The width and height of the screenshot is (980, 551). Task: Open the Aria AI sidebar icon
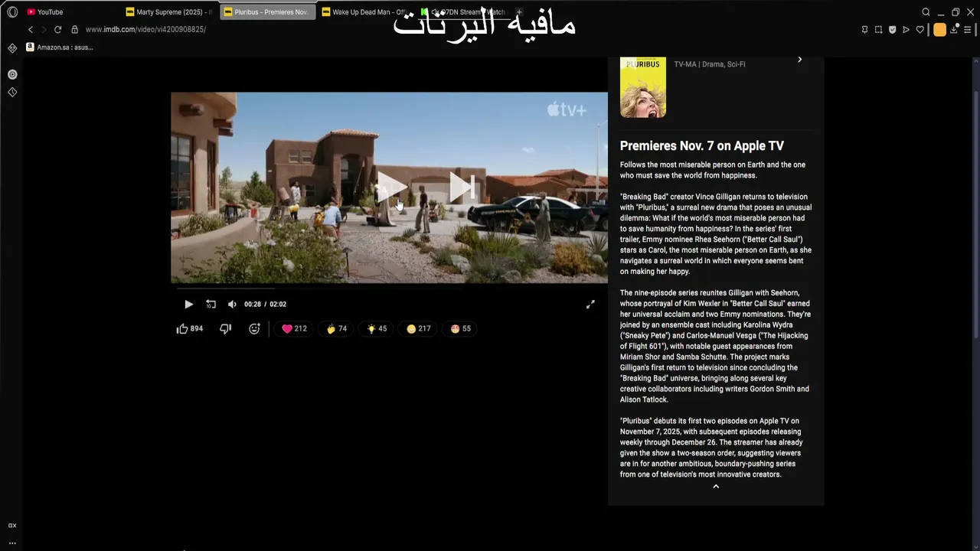[12, 74]
